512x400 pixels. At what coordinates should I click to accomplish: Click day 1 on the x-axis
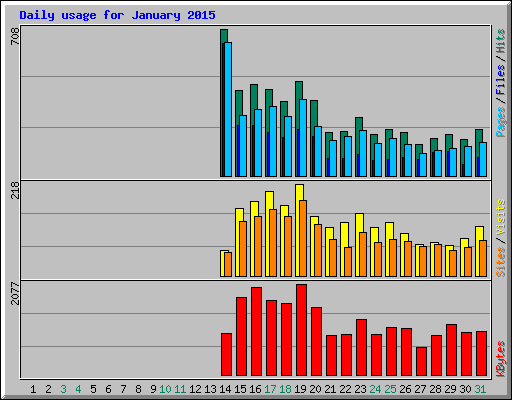pyautogui.click(x=33, y=389)
